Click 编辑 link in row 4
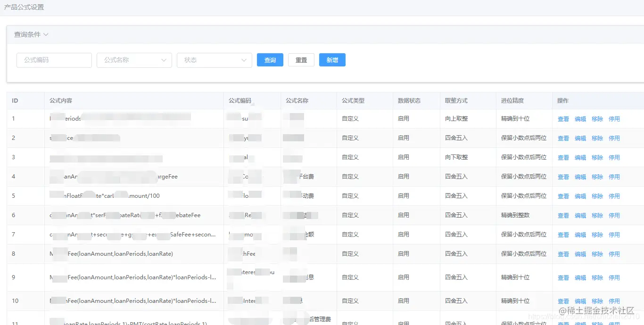 (x=580, y=177)
